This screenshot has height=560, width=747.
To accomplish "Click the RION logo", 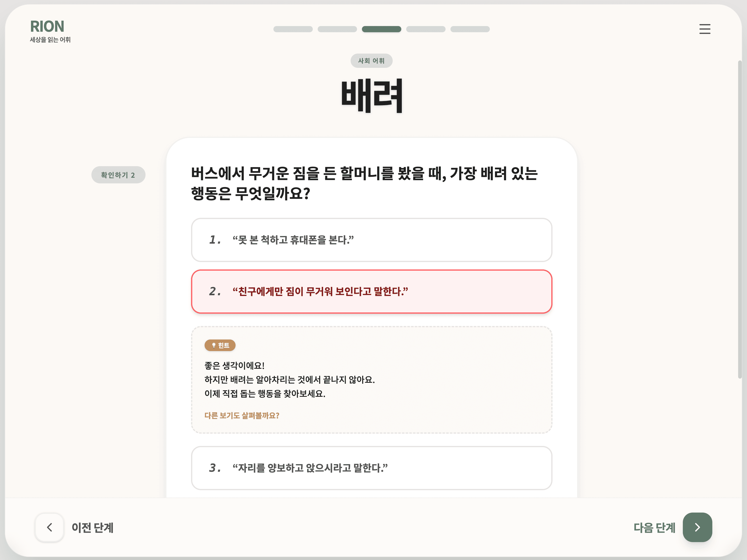I will pos(47,26).
